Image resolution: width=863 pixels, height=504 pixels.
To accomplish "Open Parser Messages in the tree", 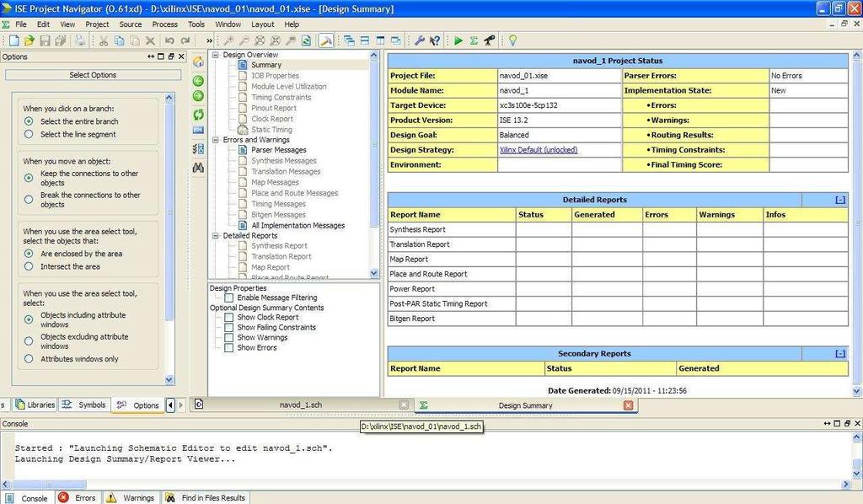I will pyautogui.click(x=278, y=150).
